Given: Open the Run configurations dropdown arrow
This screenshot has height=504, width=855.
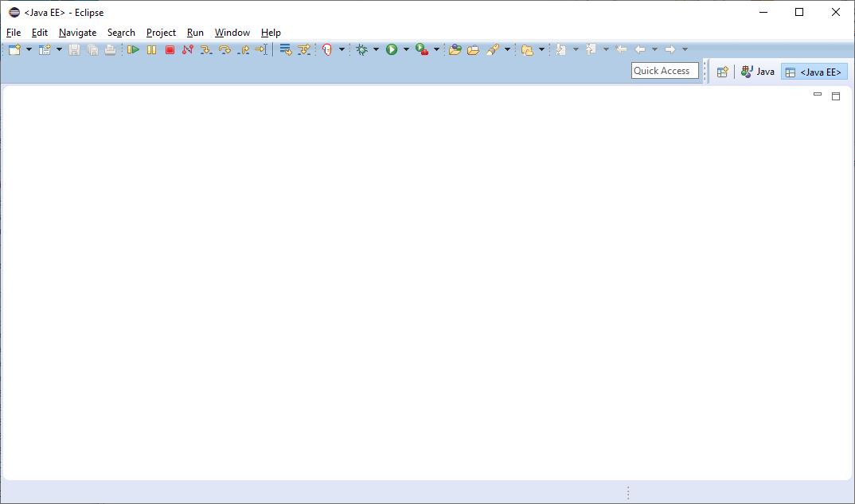Looking at the screenshot, I should [x=406, y=49].
